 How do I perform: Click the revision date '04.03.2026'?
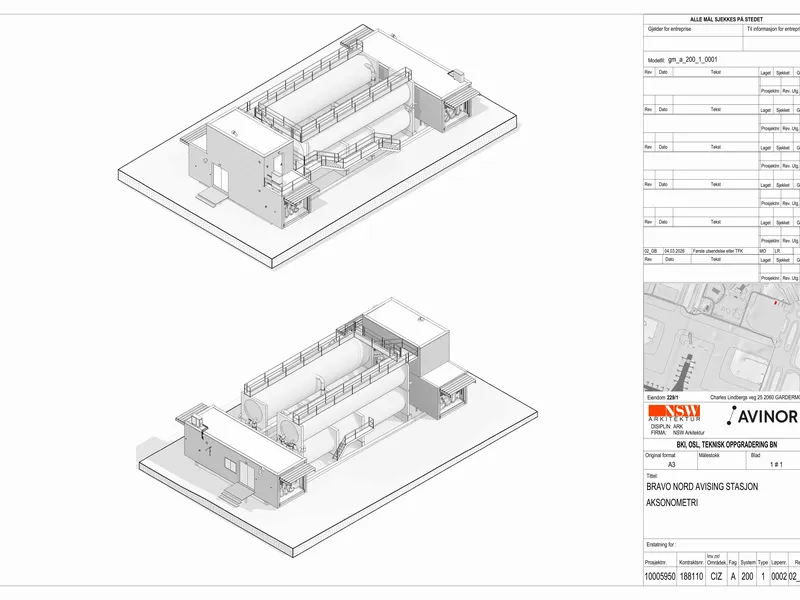[675, 251]
